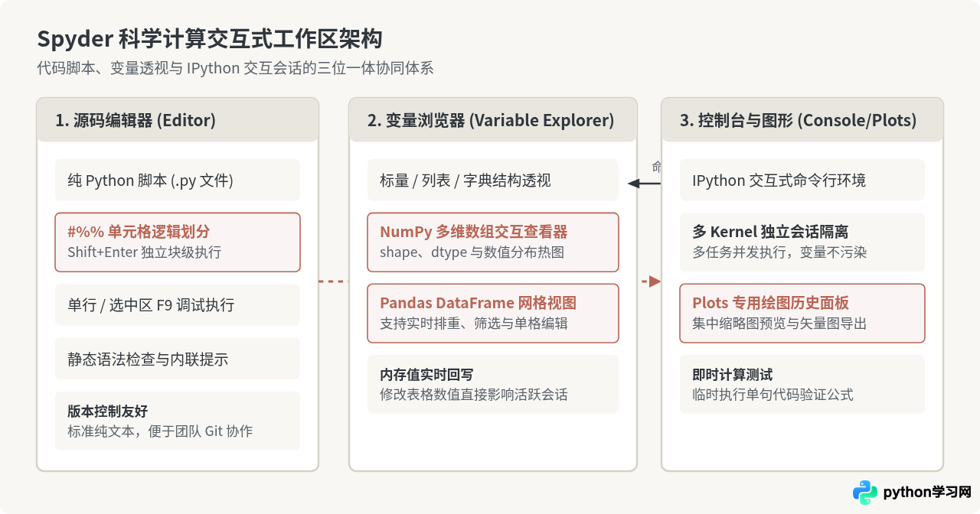
Task: Open the '3. 控制台与图形 (Console/Plots)' header
Action: [802, 120]
